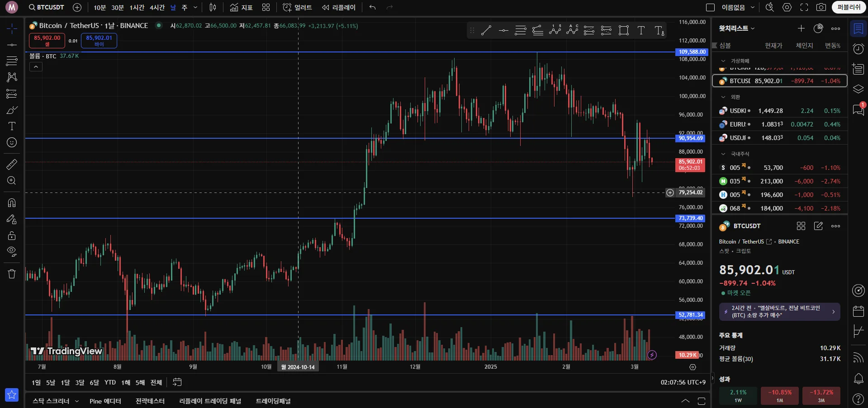The height and width of the screenshot is (408, 868).
Task: Select anchored text tool in floating toolbar
Action: [659, 31]
